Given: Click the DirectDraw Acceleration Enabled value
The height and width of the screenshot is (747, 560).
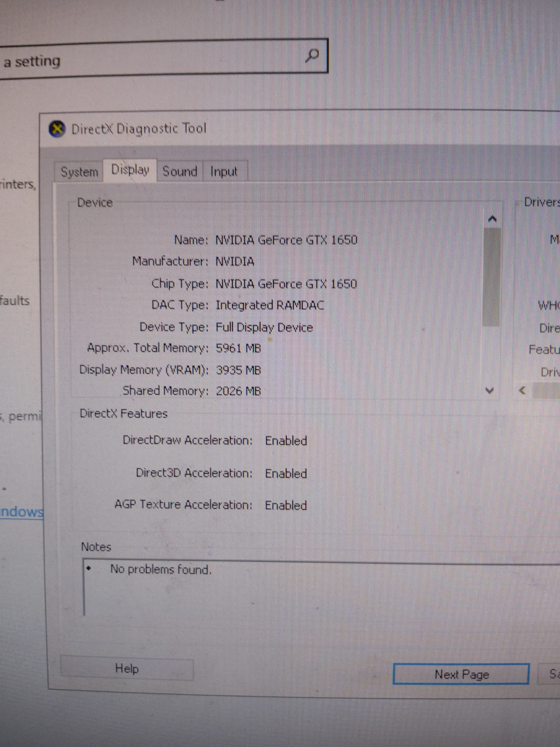Looking at the screenshot, I should [286, 441].
